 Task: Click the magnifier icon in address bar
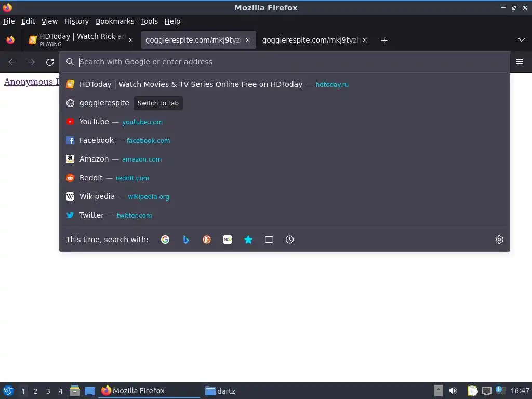coord(70,62)
